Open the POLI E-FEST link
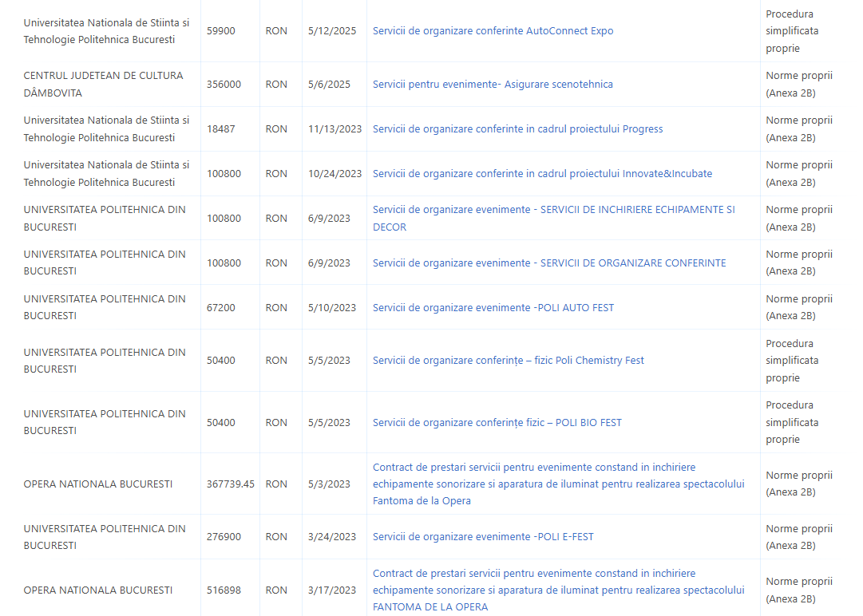The image size is (863, 616). [483, 537]
